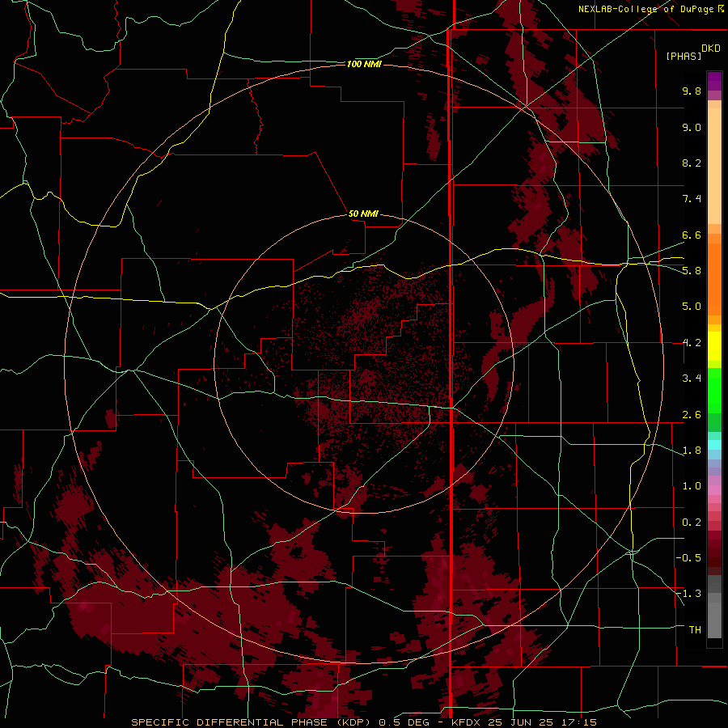This screenshot has height=728, width=728.
Task: Click the 2.6 value on color scale
Action: [692, 415]
